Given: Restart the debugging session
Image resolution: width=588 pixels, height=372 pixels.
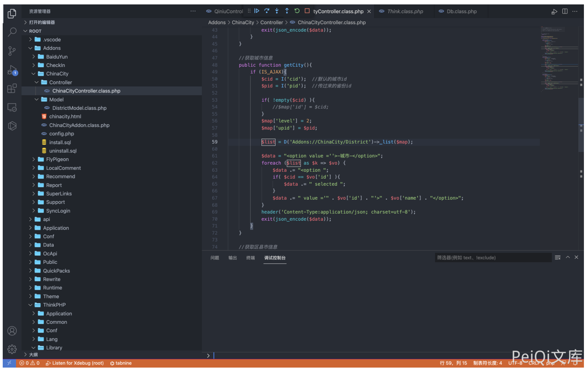Looking at the screenshot, I should tap(297, 11).
